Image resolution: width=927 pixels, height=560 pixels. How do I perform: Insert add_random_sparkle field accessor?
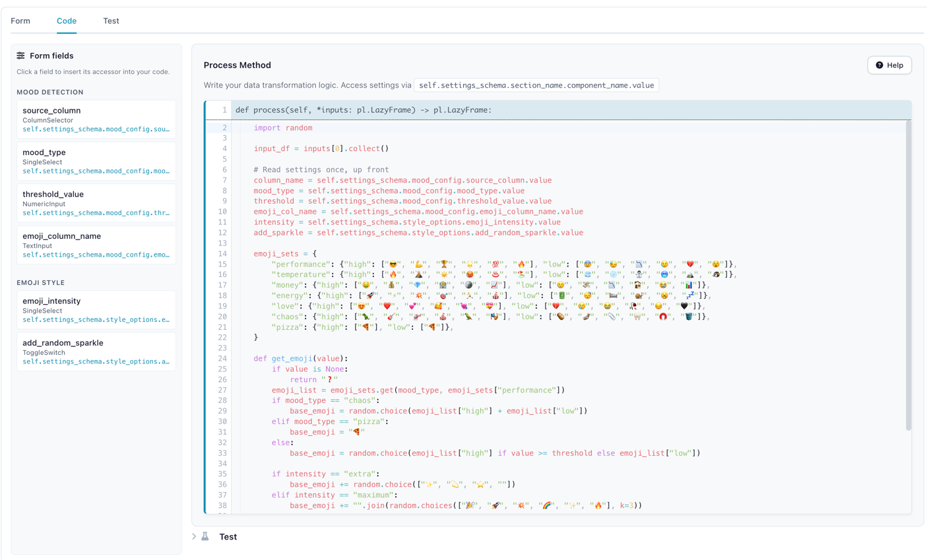pyautogui.click(x=96, y=352)
